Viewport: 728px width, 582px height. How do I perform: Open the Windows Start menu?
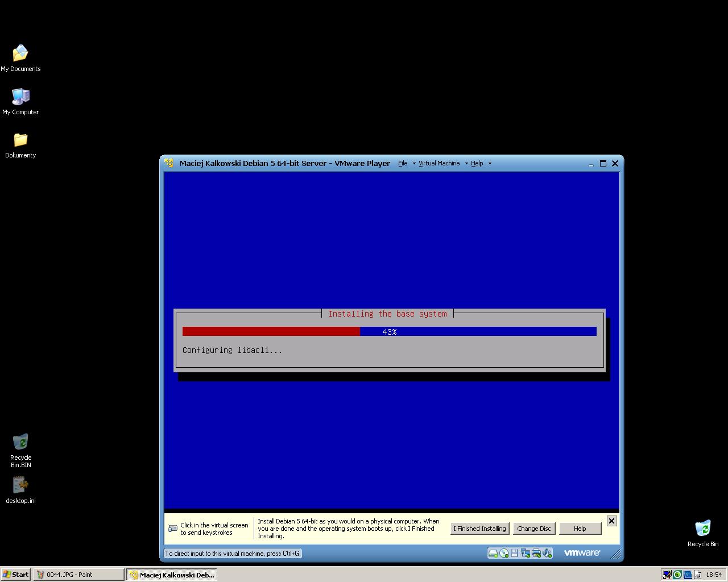pyautogui.click(x=16, y=575)
